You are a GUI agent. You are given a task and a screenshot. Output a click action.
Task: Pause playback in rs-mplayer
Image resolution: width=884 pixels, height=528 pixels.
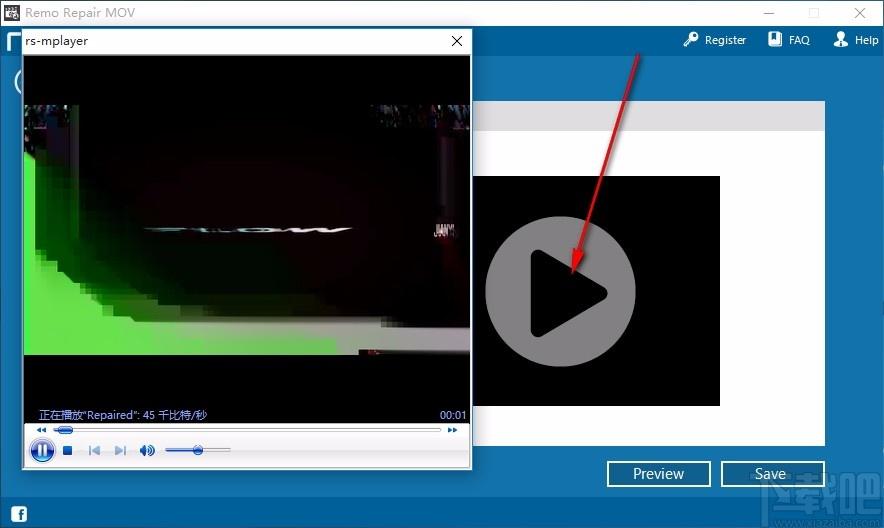[42, 450]
